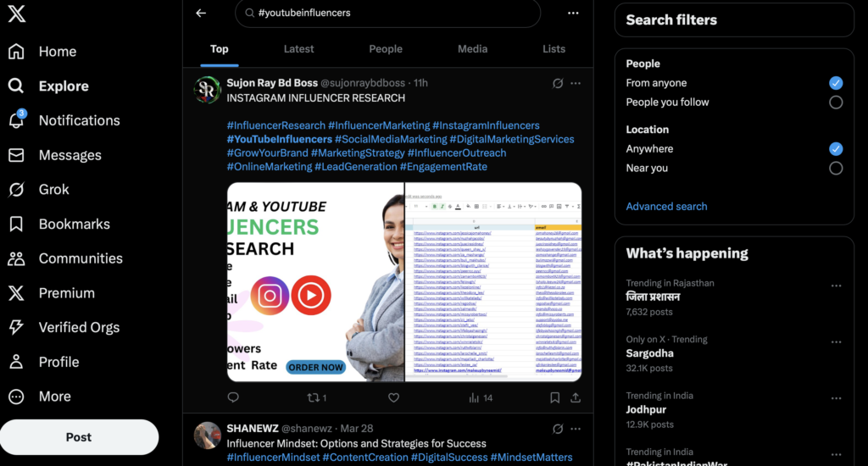Image resolution: width=868 pixels, height=466 pixels.
Task: Open more options for Jodhpur trend
Action: [x=836, y=398]
